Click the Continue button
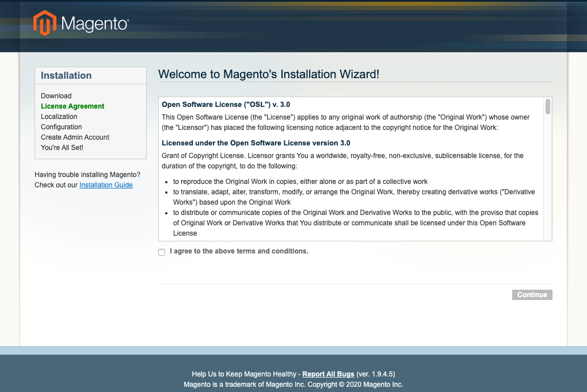Viewport: 587px width, 392px height. tap(532, 295)
